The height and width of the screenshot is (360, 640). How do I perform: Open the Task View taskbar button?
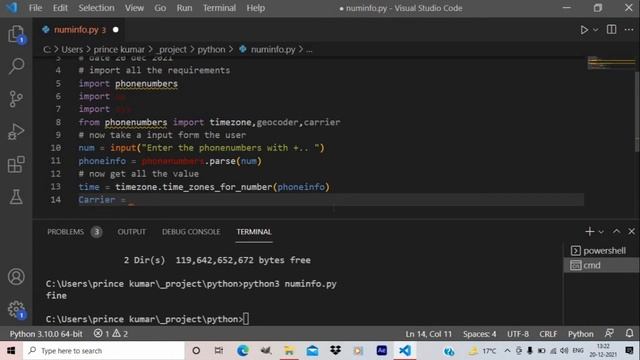[x=219, y=351]
